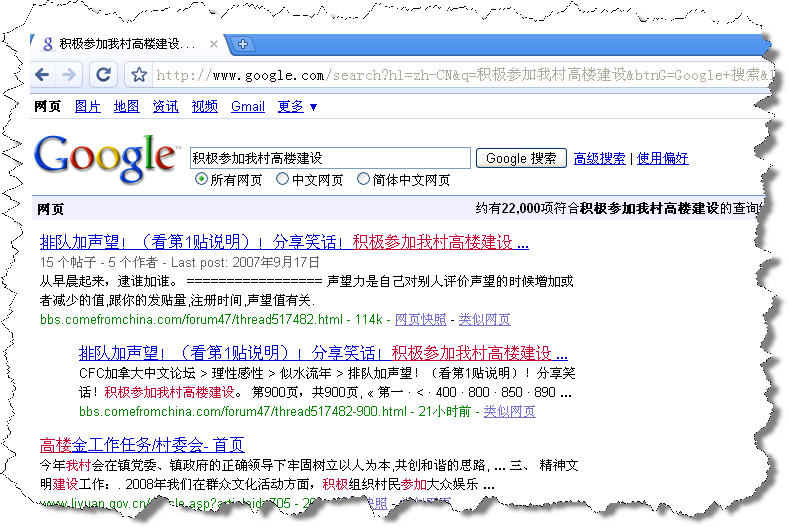789x527 pixels.
Task: Open the 地图 navigation link
Action: [x=126, y=107]
